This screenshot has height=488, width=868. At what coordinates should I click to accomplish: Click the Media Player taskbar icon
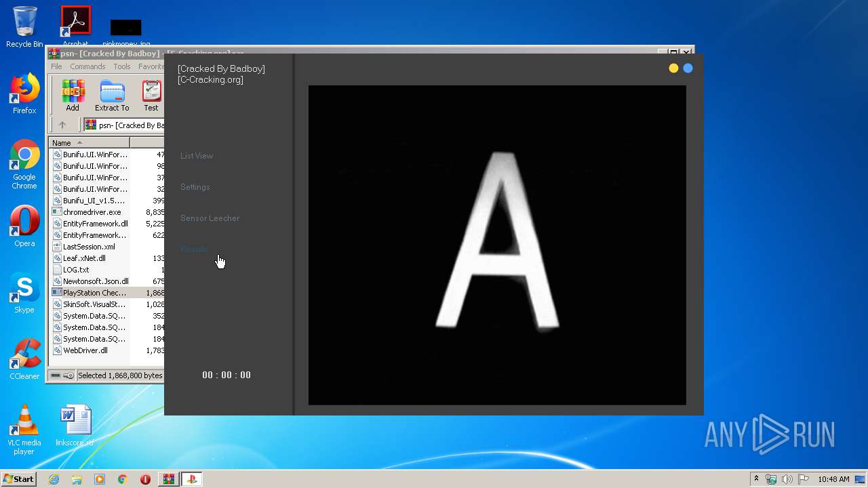[x=100, y=479]
